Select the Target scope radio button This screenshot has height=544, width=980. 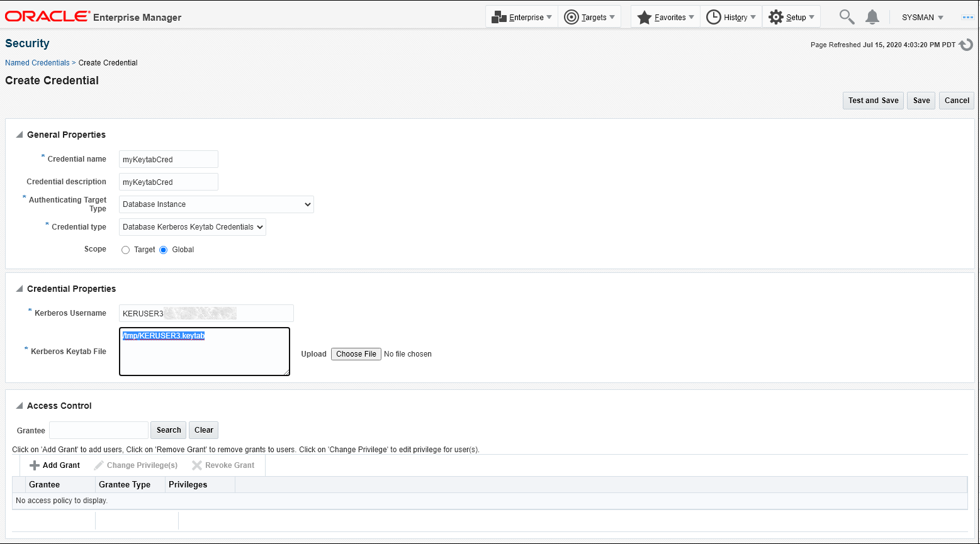coord(126,250)
